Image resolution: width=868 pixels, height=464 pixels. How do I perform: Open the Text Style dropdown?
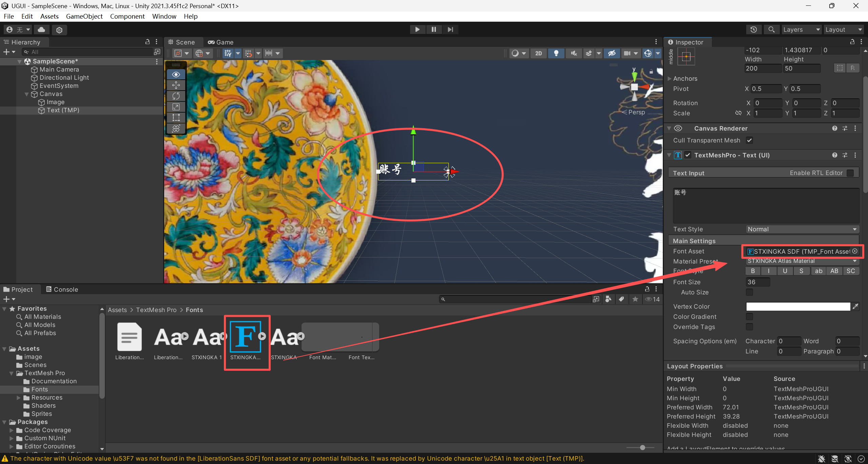click(x=802, y=229)
